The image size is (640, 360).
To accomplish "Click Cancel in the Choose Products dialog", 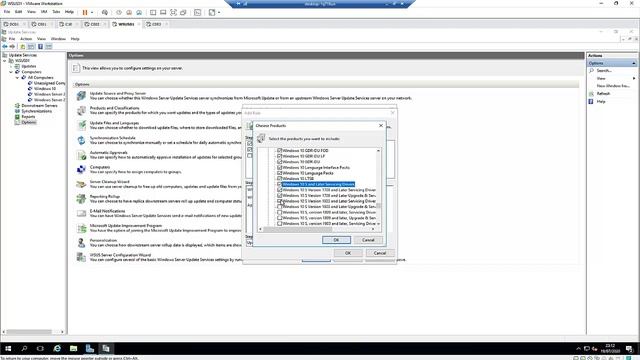I will click(368, 240).
